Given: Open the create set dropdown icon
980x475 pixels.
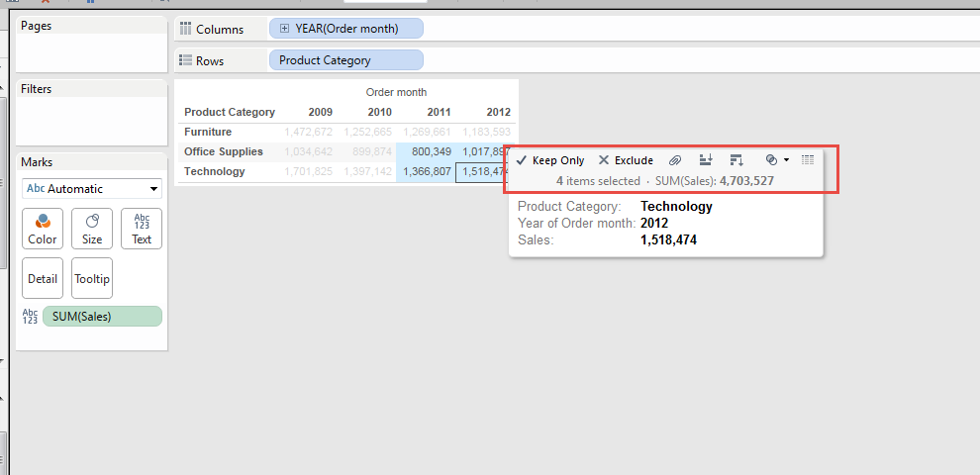Looking at the screenshot, I should point(777,160).
